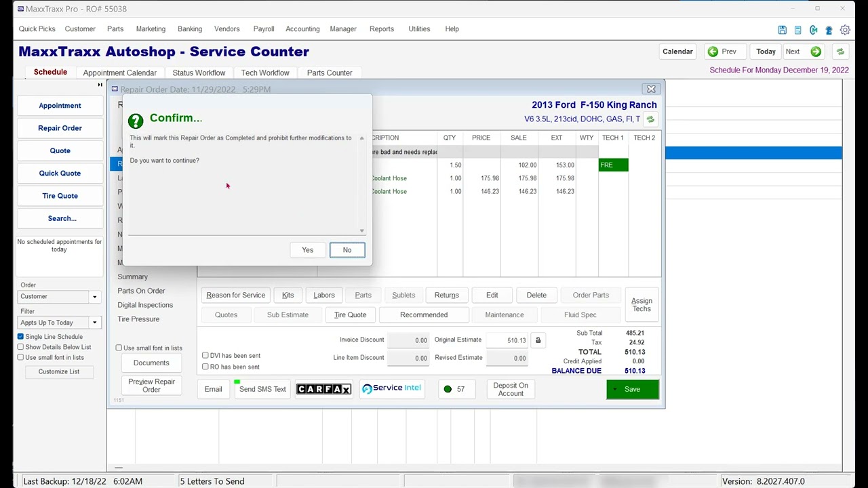Check DVI has been sent
Viewport: 868px width, 488px height.
click(x=205, y=355)
